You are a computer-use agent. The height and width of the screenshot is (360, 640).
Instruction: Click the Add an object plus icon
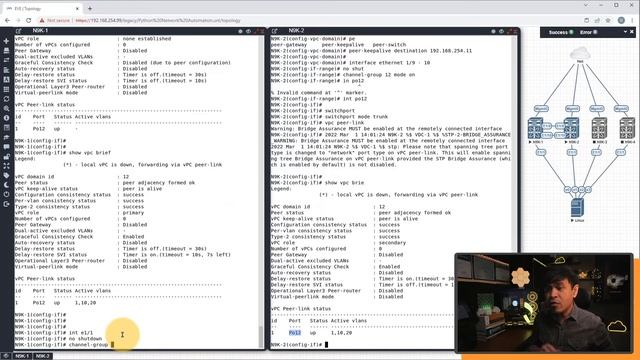[x=6, y=41]
